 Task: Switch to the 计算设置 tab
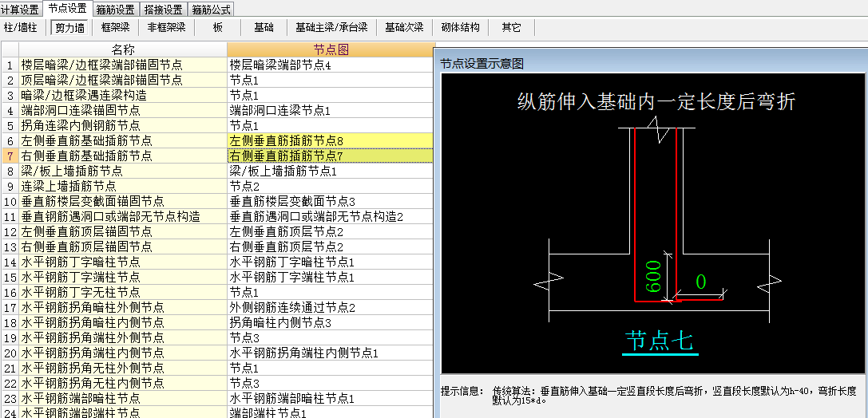pyautogui.click(x=21, y=10)
